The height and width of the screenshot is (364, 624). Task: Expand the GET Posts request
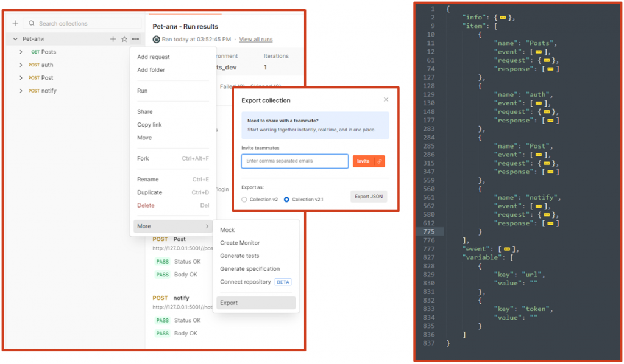point(21,52)
